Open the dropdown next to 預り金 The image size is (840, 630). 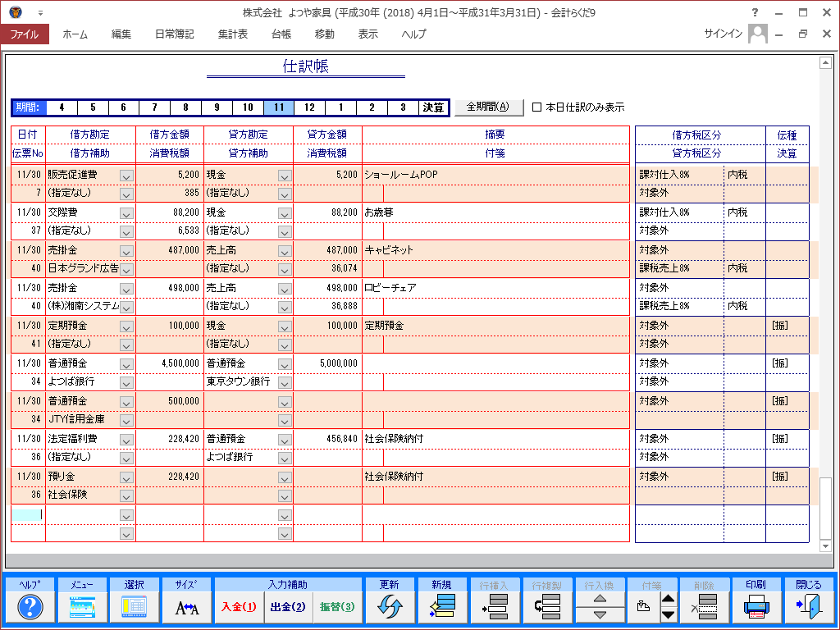[x=126, y=477]
